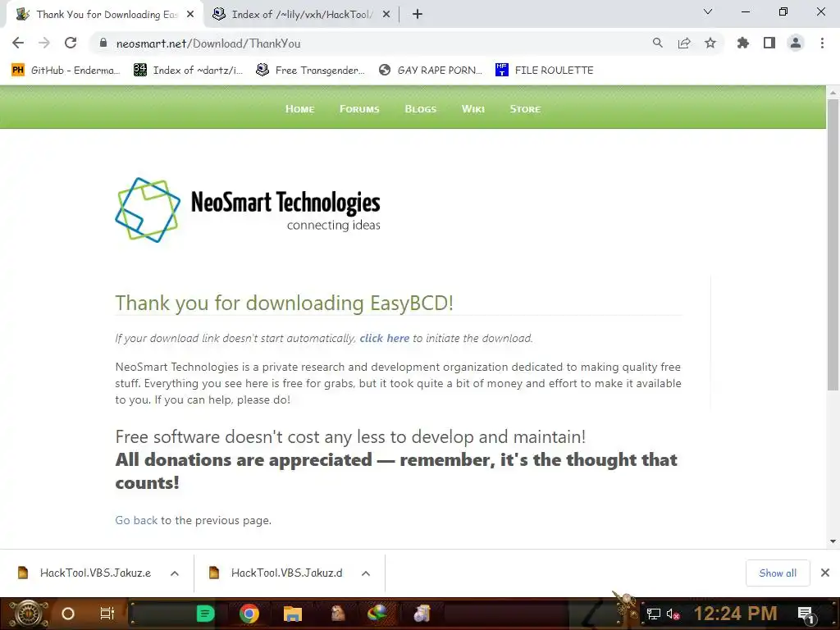Close the 'Thank You for Downloading' tab
Screen dimensions: 840x630
pos(190,15)
